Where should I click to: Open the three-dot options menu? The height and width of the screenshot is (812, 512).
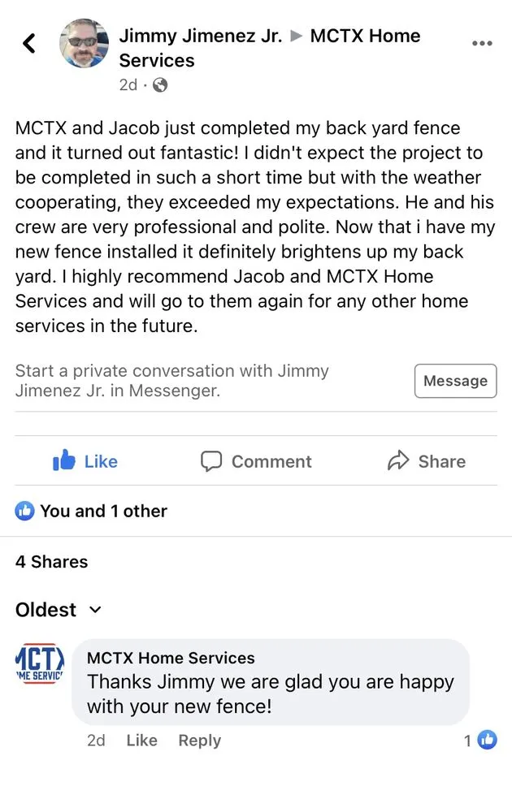[x=482, y=43]
